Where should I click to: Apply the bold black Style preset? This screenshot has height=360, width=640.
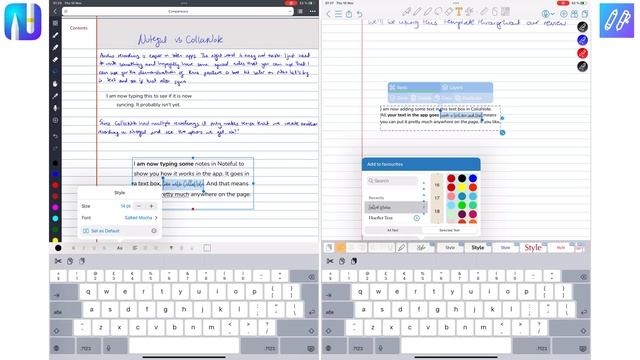tap(478, 248)
